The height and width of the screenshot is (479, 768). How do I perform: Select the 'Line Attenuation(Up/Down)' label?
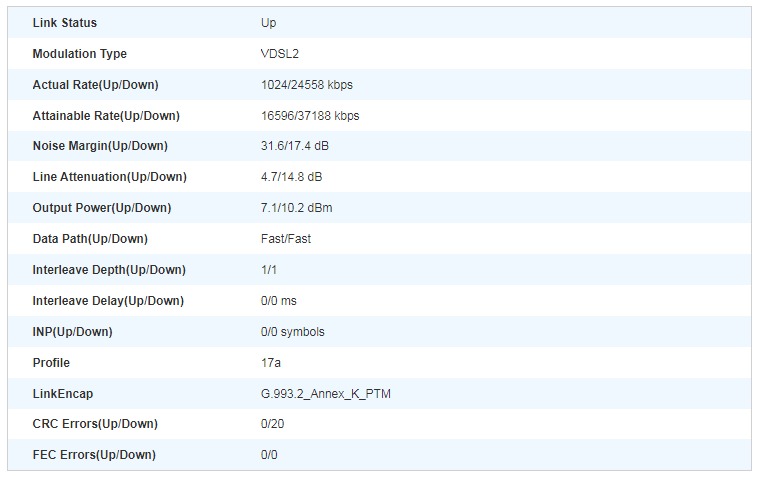coord(110,177)
